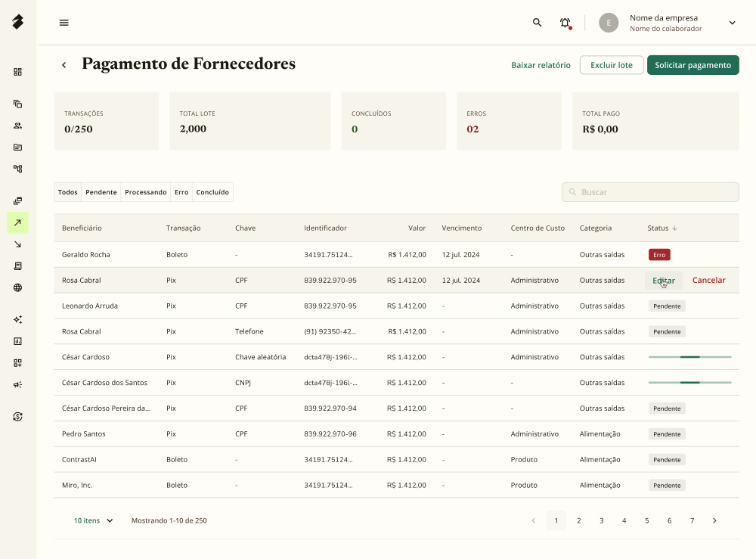Click the Excluir lote button
756x559 pixels.
[x=612, y=65]
